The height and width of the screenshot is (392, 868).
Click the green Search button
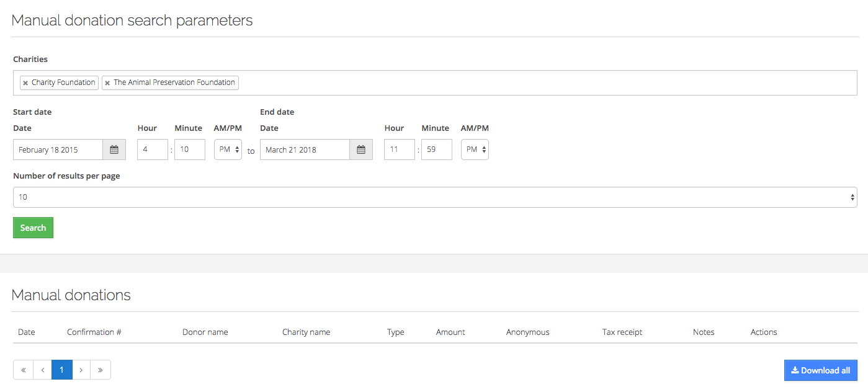[x=33, y=228]
